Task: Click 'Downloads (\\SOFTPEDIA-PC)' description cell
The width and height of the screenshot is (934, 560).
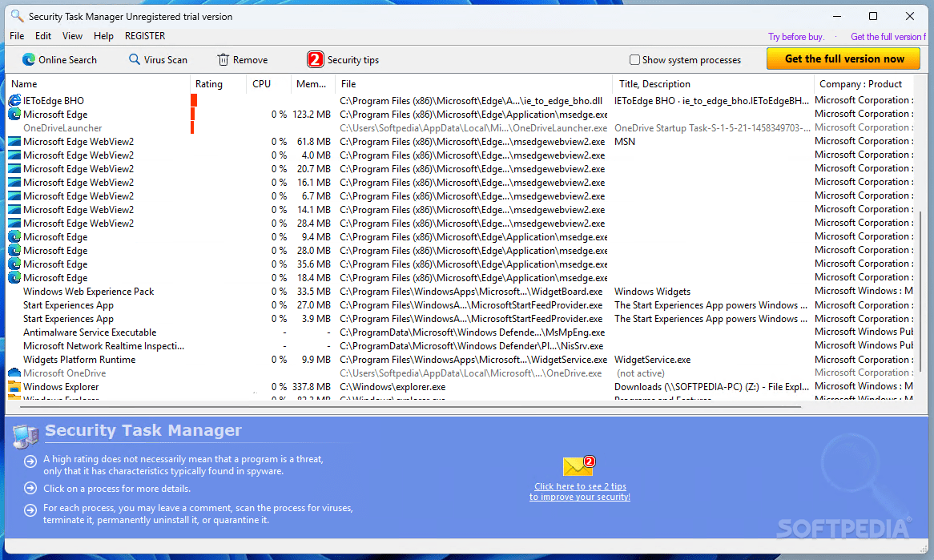Action: pos(712,387)
